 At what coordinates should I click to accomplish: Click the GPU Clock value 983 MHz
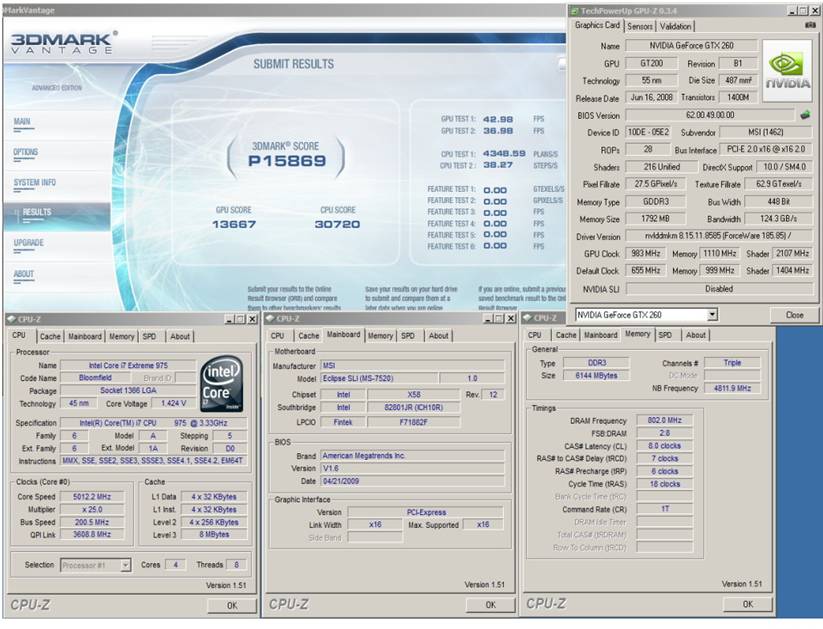click(646, 254)
